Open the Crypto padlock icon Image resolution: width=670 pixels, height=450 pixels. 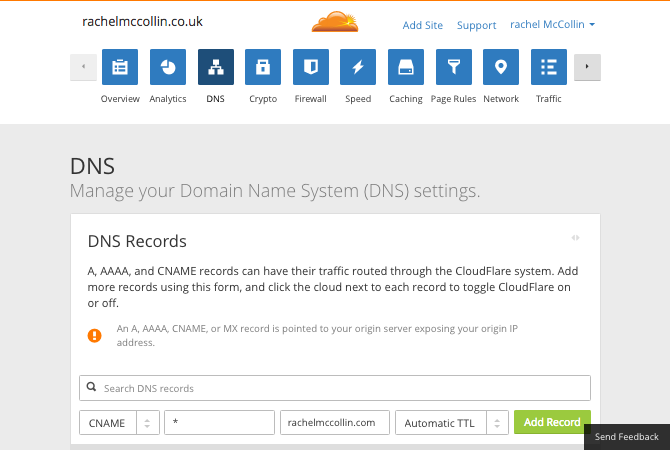click(263, 67)
